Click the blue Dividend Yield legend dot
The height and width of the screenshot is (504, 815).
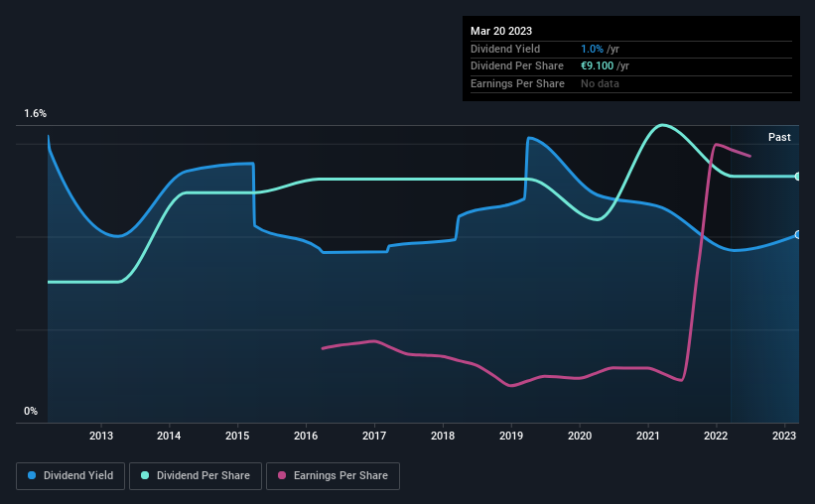click(32, 475)
